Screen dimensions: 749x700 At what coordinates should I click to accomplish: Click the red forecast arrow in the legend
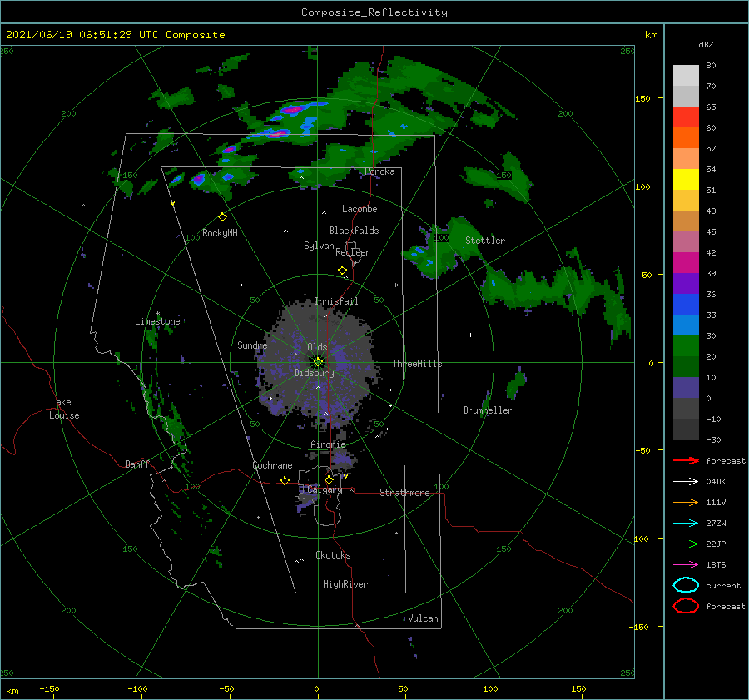686,460
